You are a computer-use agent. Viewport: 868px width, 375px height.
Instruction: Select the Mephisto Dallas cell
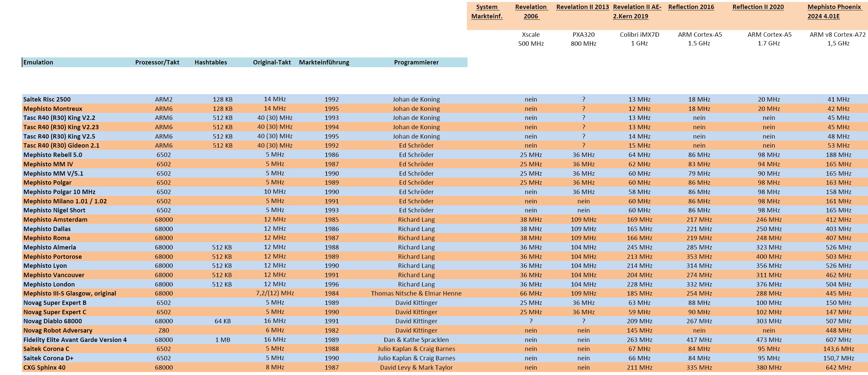click(47, 229)
